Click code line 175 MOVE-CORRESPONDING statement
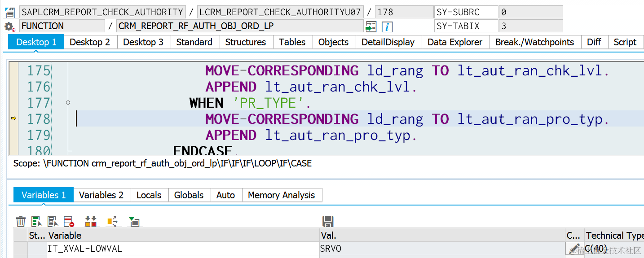The width and height of the screenshot is (644, 258). [x=407, y=70]
